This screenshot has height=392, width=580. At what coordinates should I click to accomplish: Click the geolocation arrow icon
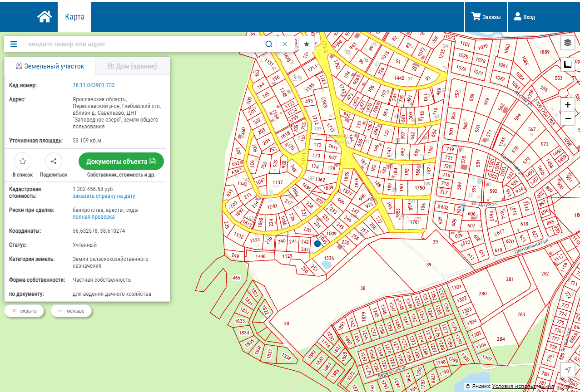tap(567, 370)
